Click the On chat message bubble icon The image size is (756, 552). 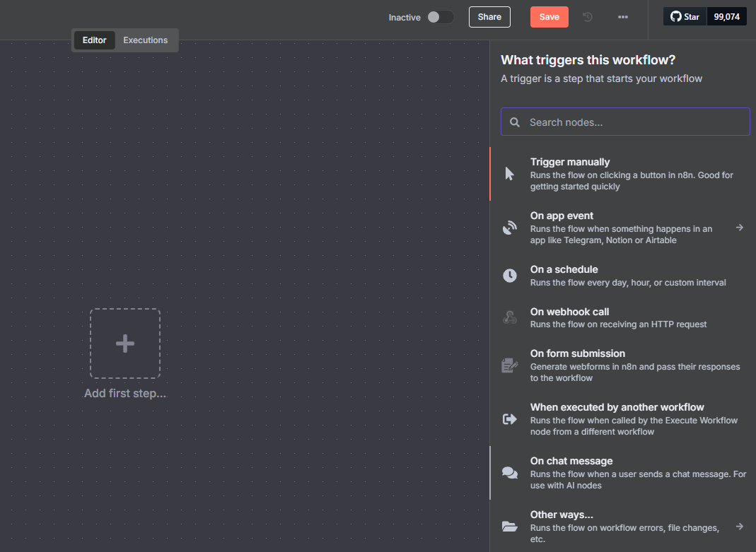point(509,473)
